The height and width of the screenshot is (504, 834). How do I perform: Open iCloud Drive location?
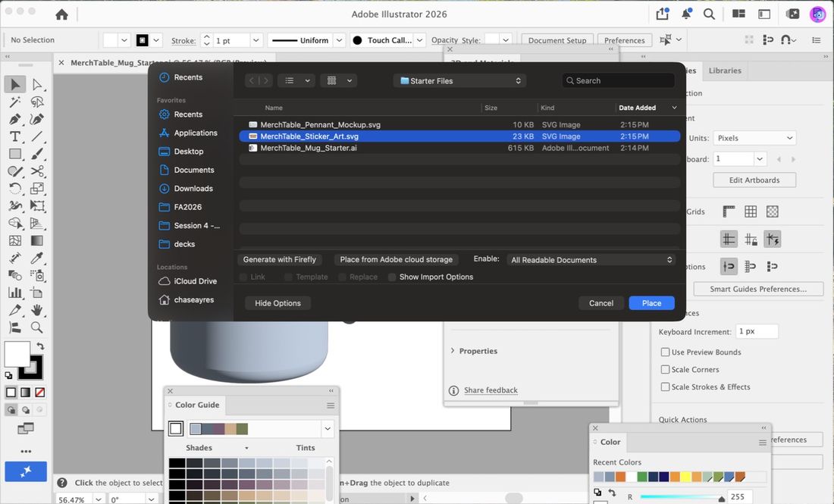195,281
